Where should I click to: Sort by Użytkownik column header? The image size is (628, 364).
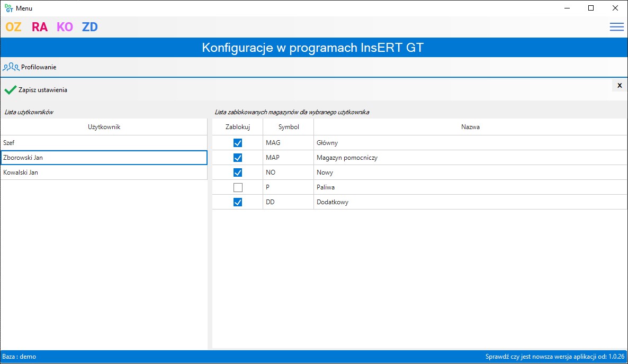[104, 127]
